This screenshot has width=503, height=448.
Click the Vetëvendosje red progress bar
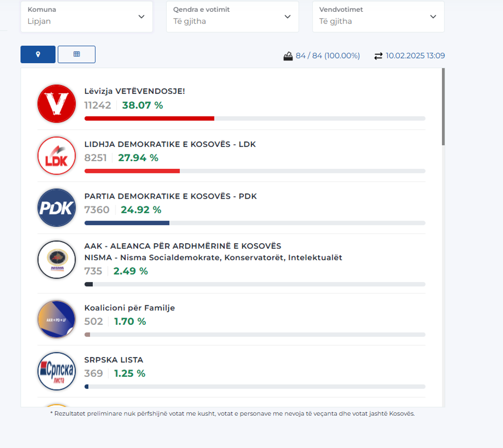(149, 119)
